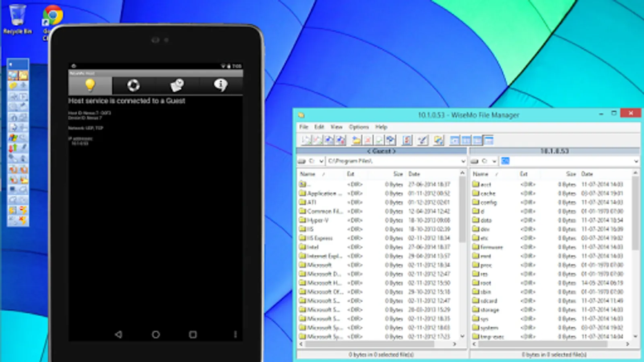Expand the C:/Program Files/ path dropdown
Screen dimensions: 644x362
(462, 161)
